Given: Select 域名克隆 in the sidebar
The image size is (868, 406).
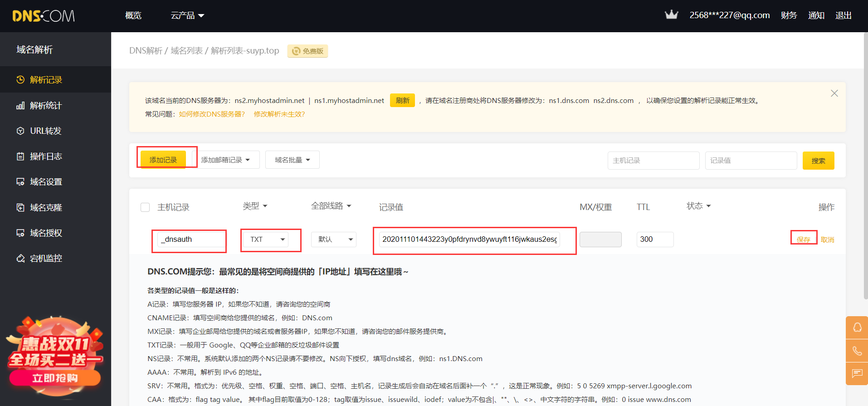Looking at the screenshot, I should click(55, 208).
